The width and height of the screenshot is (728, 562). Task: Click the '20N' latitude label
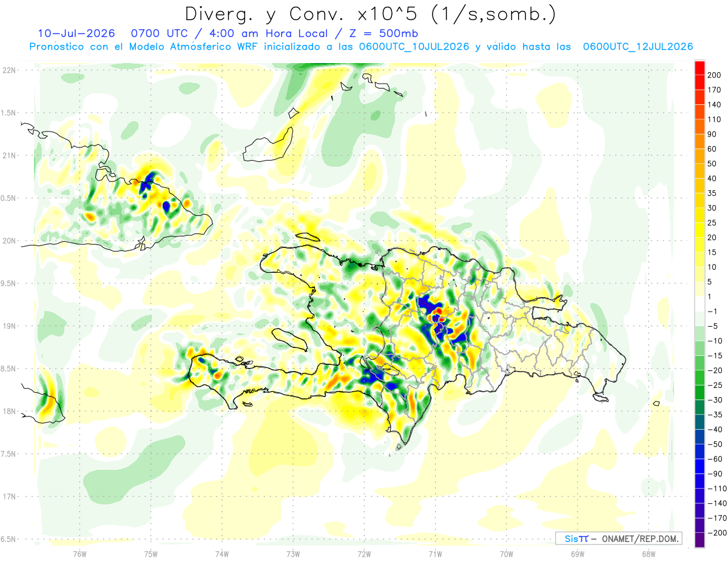9,241
